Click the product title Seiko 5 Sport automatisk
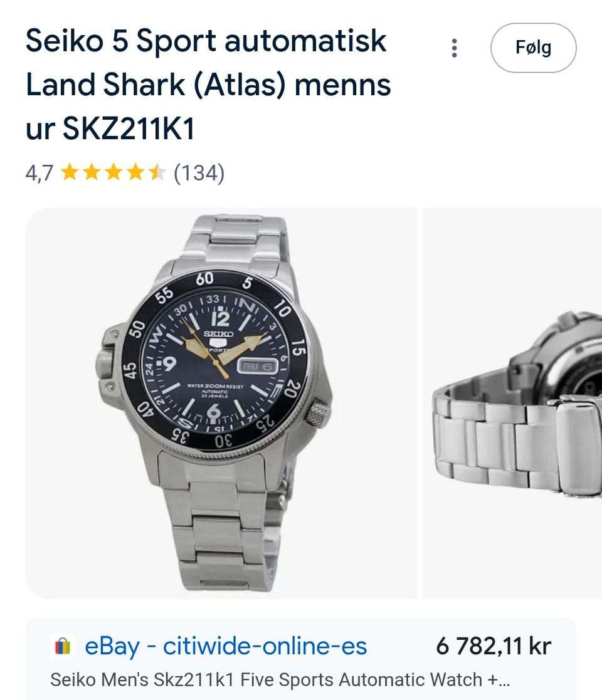The height and width of the screenshot is (700, 602). (x=206, y=41)
